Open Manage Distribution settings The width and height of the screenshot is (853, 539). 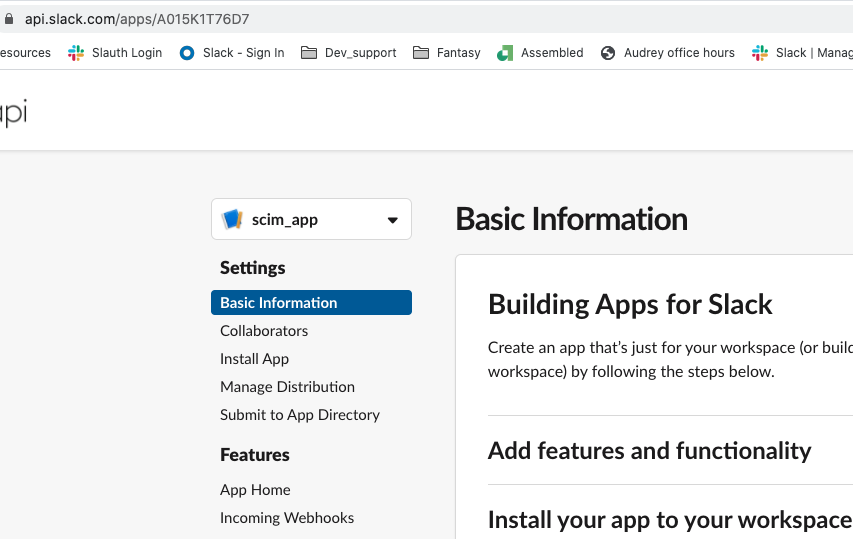(x=287, y=387)
